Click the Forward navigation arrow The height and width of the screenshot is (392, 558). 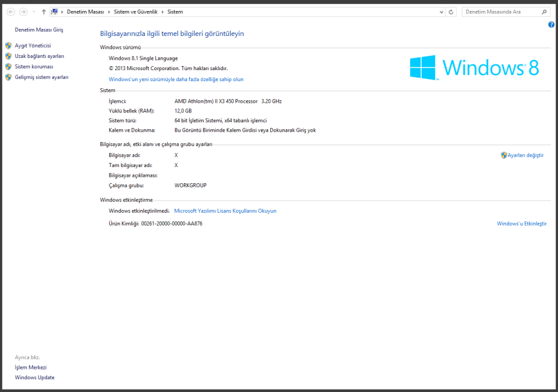(23, 12)
